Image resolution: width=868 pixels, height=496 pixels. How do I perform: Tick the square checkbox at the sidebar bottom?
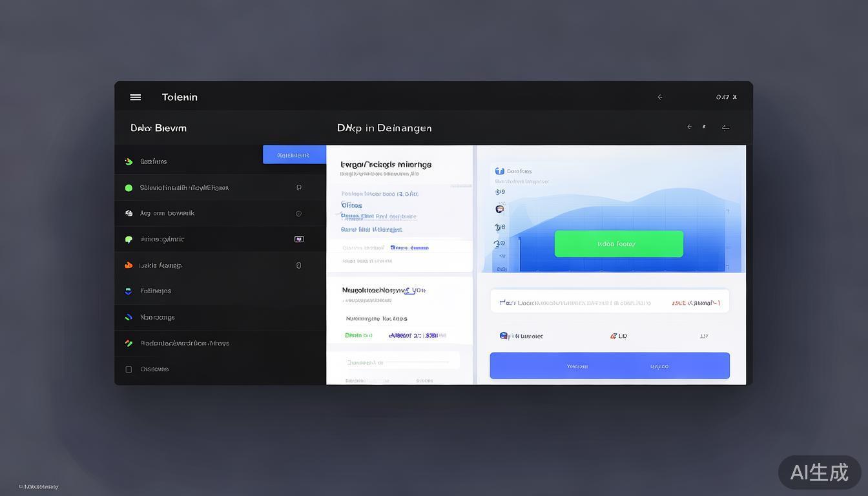[x=129, y=369]
